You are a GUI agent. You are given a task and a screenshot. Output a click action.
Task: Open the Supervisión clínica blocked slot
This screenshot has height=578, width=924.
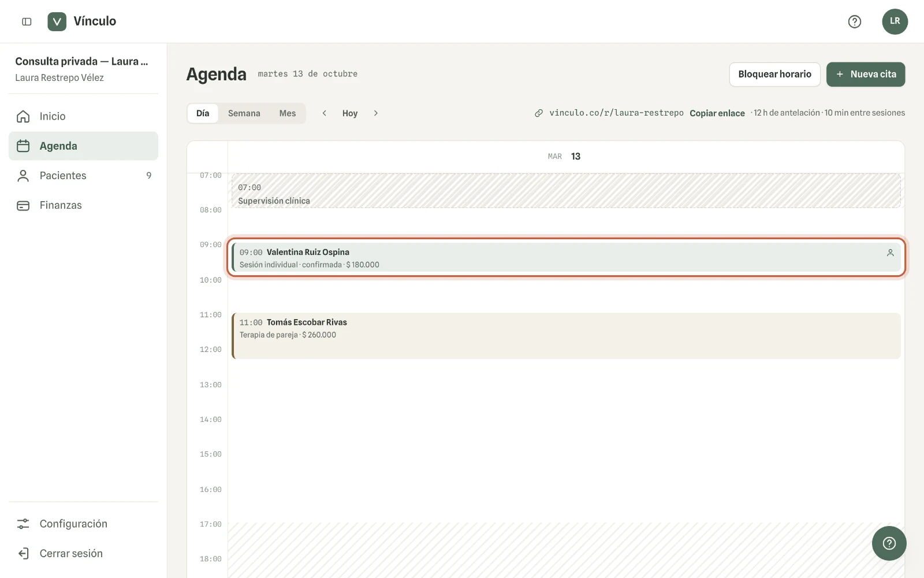[x=566, y=191]
